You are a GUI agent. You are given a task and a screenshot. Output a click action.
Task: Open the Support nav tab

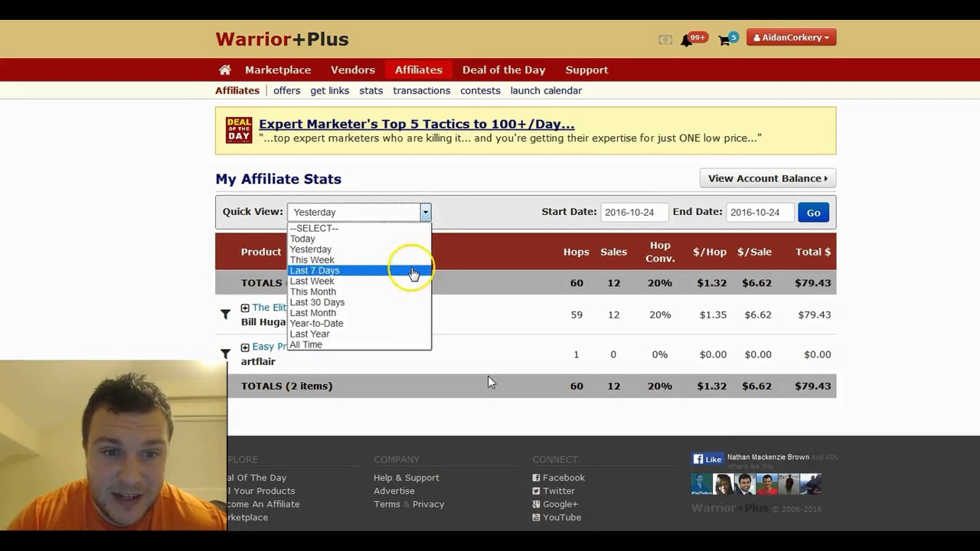click(x=586, y=70)
